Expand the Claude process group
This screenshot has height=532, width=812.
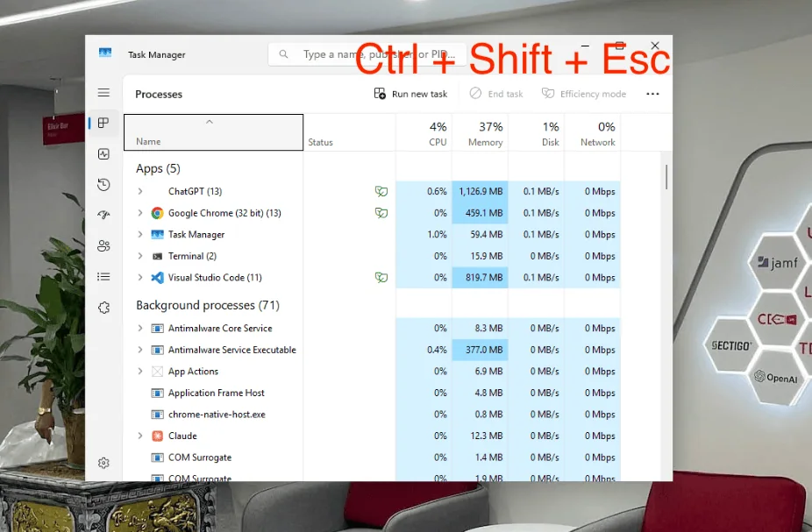[139, 436]
